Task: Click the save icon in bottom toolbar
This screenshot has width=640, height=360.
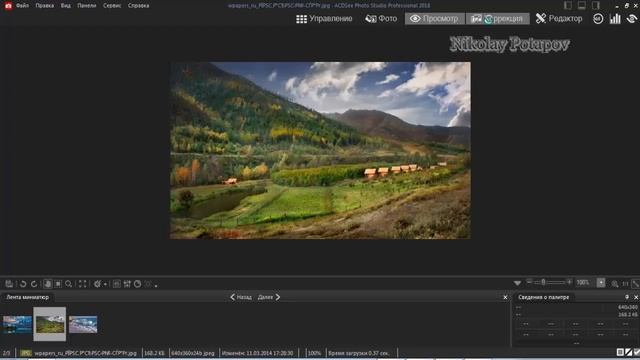Action: (x=9, y=284)
